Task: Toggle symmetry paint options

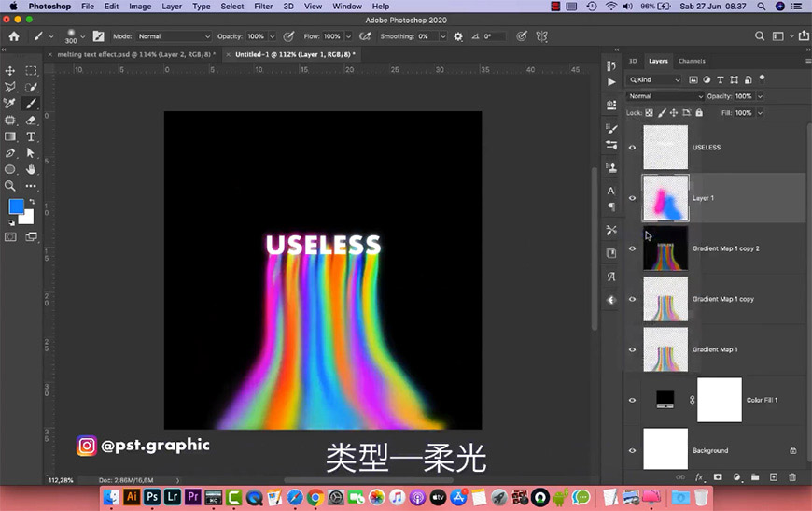Action: pyautogui.click(x=542, y=36)
